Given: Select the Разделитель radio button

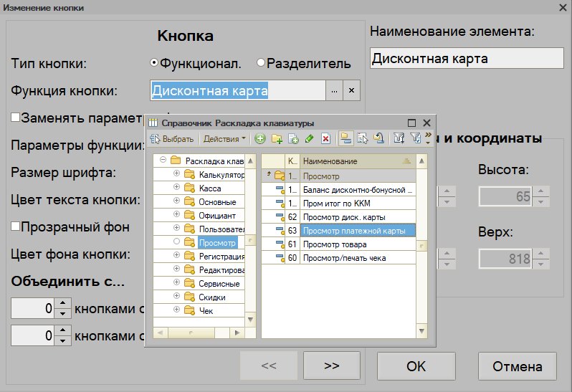Looking at the screenshot, I should (260, 63).
